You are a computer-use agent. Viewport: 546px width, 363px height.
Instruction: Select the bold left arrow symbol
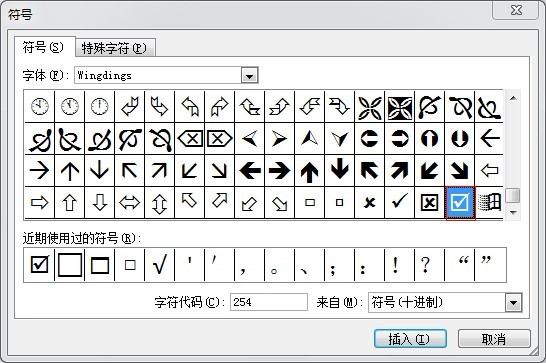click(250, 170)
